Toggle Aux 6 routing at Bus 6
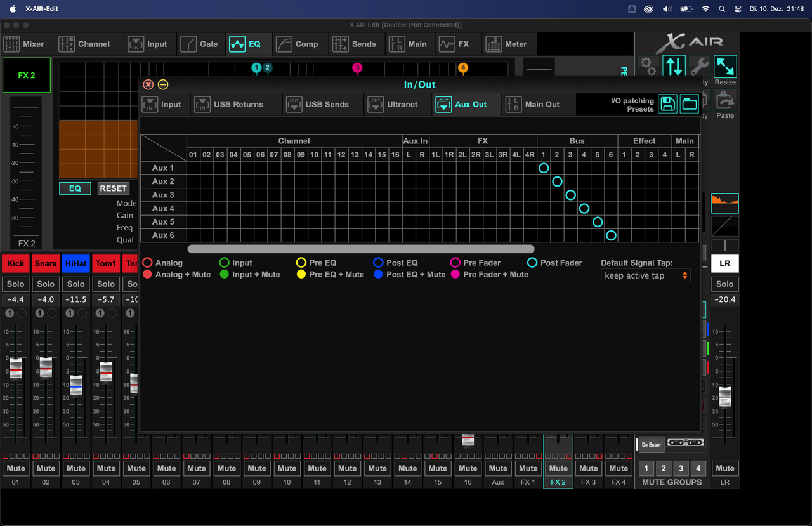This screenshot has width=812, height=526. (x=611, y=235)
